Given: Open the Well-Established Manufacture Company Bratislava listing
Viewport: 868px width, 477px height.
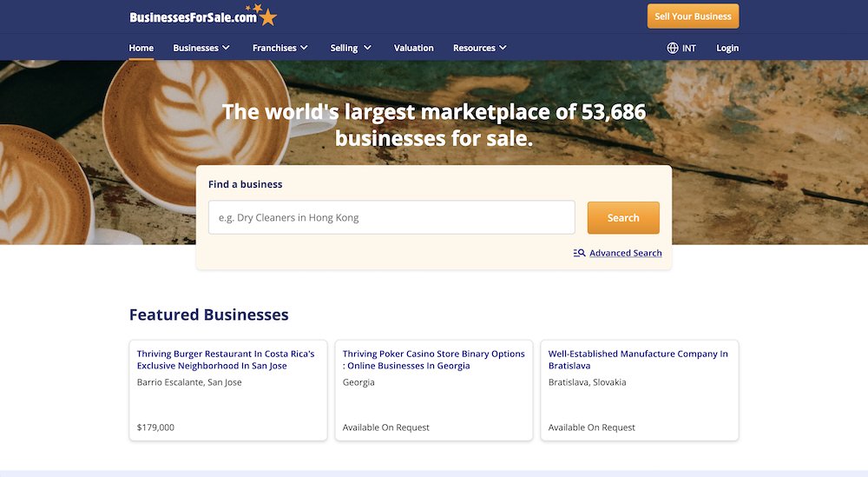Looking at the screenshot, I should pos(638,360).
